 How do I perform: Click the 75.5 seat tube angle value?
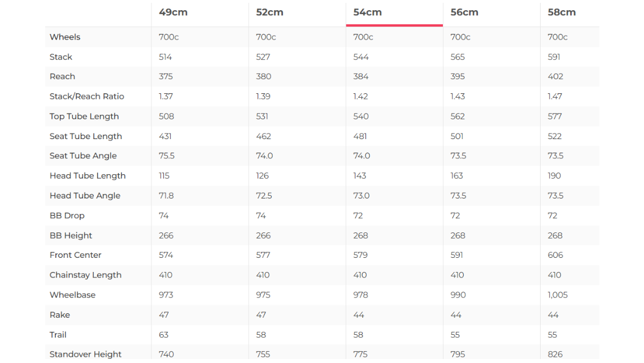[x=166, y=156]
